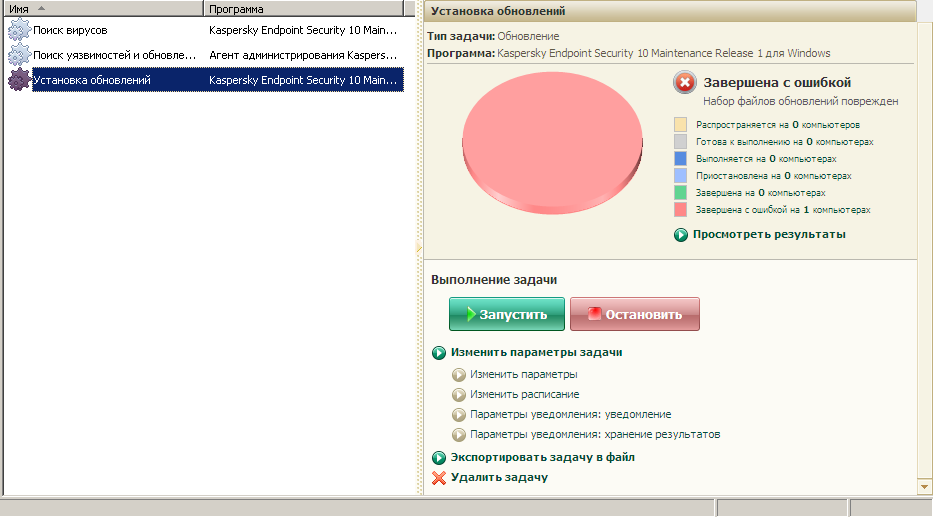Click the Выполняется blue legend swatch
The height and width of the screenshot is (517, 933).
680,158
